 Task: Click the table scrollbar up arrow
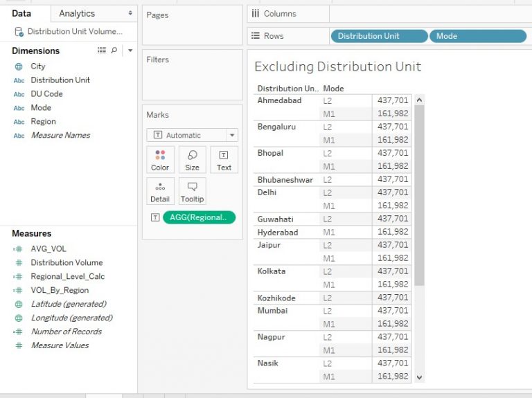coord(419,100)
